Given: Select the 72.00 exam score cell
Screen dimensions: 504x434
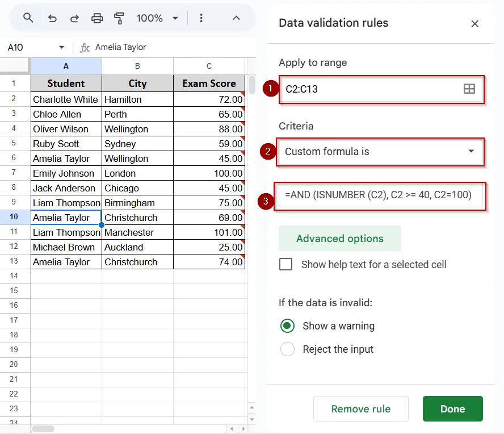Looking at the screenshot, I should (209, 99).
